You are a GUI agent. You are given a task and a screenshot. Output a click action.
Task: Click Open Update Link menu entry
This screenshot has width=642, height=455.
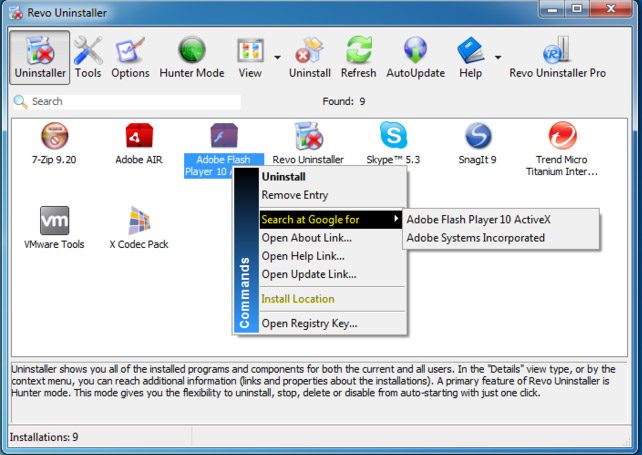tap(332, 274)
